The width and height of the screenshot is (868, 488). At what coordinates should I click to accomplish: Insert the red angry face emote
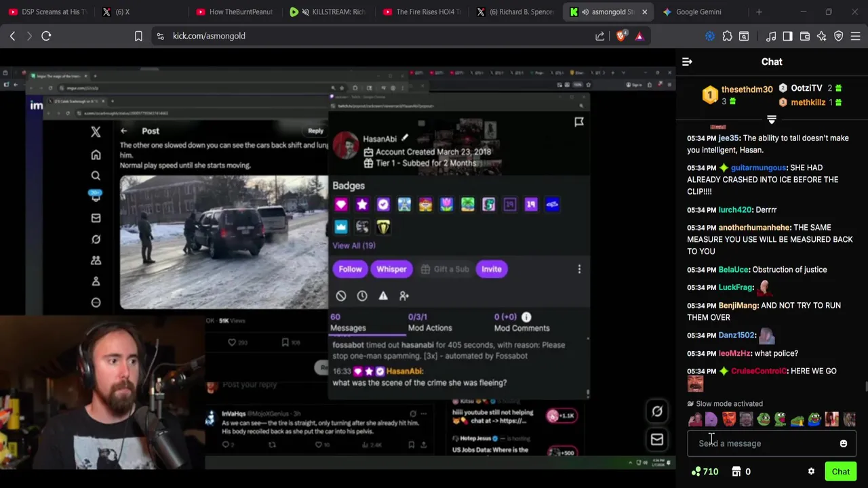(729, 420)
